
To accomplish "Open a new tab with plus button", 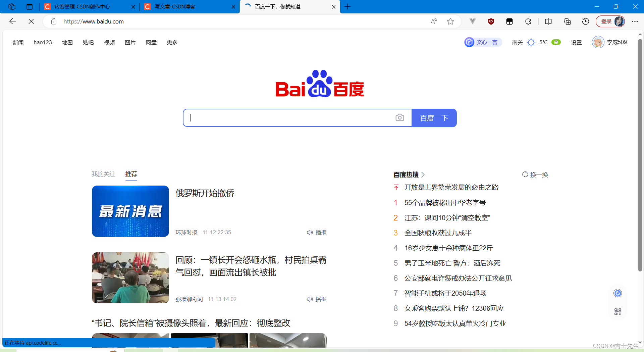I will pyautogui.click(x=347, y=7).
